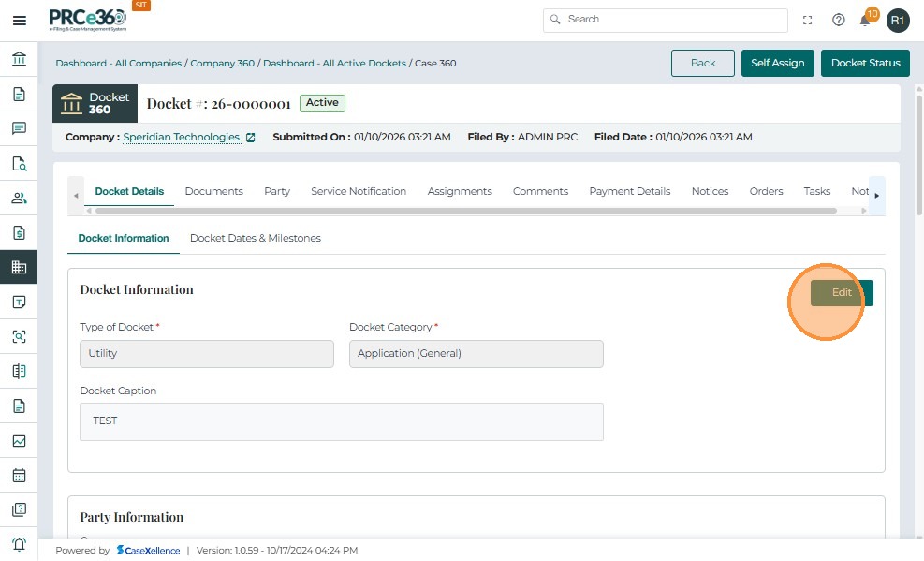The height and width of the screenshot is (561, 924).
Task: Open the scan-search sidebar icon
Action: pyautogui.click(x=19, y=336)
